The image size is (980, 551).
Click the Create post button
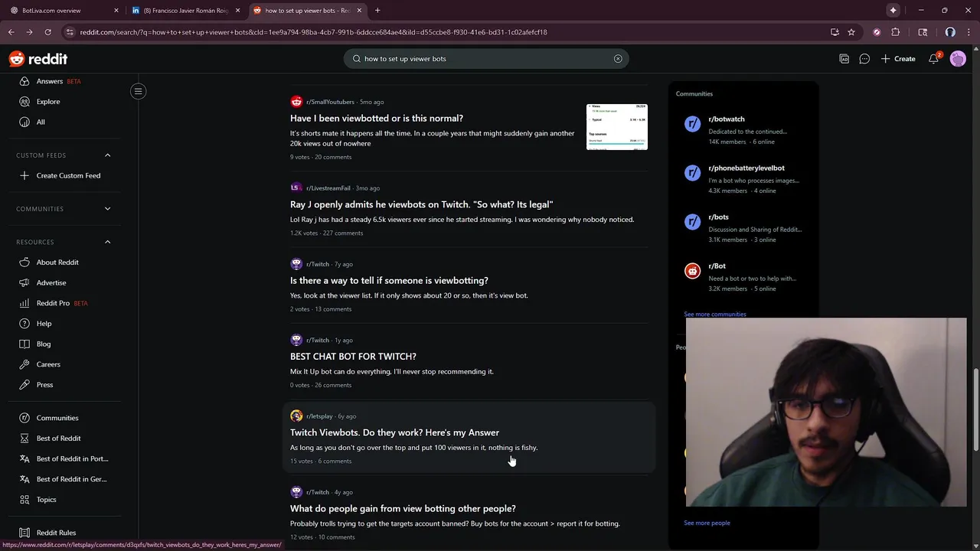pyautogui.click(x=898, y=59)
